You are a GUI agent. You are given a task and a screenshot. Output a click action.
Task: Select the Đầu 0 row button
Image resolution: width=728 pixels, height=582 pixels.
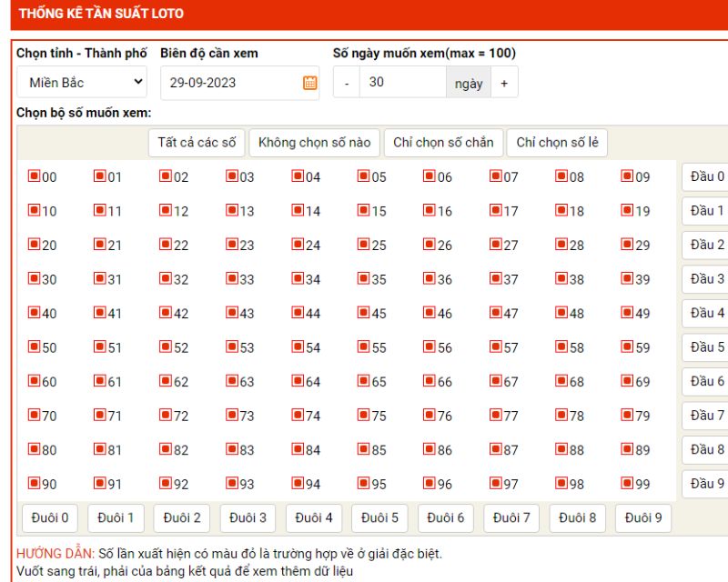[706, 176]
